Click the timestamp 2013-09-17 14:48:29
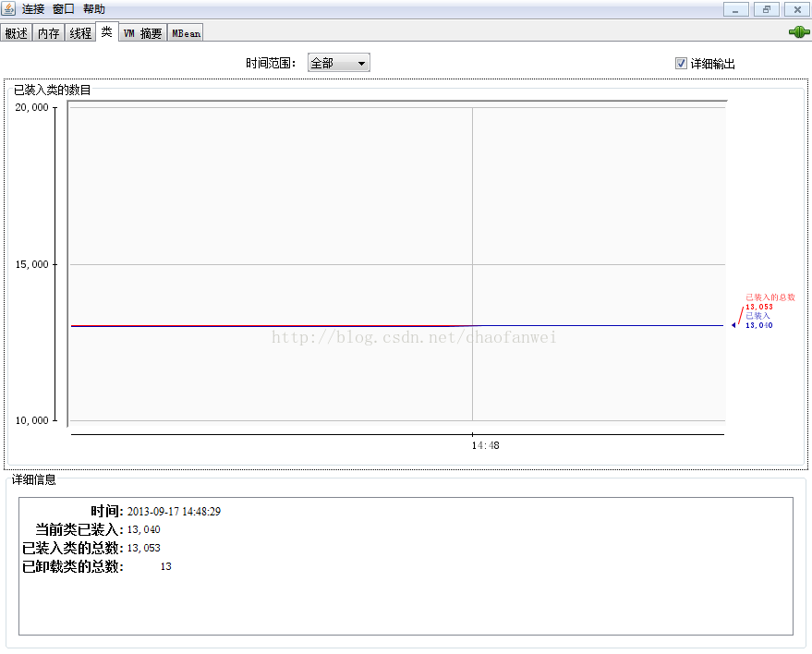Screen dimensions: 812x654 pyautogui.click(x=174, y=512)
